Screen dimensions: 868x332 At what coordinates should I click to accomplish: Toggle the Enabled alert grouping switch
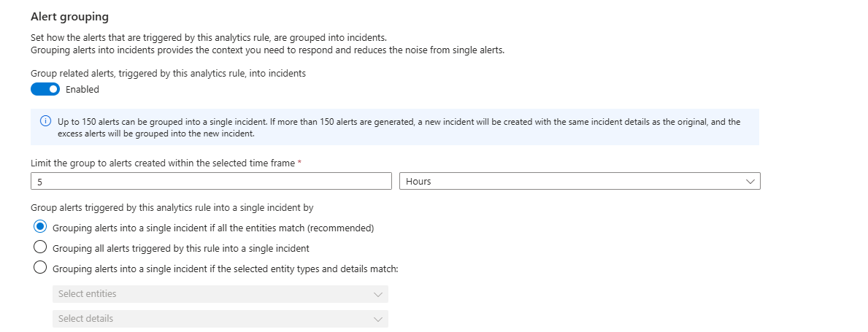[45, 89]
